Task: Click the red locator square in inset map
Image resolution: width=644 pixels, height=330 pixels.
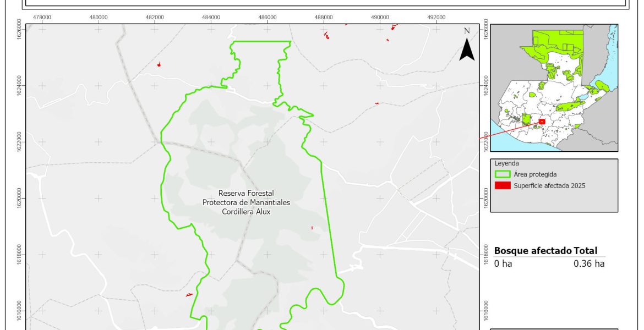Action: tap(542, 122)
